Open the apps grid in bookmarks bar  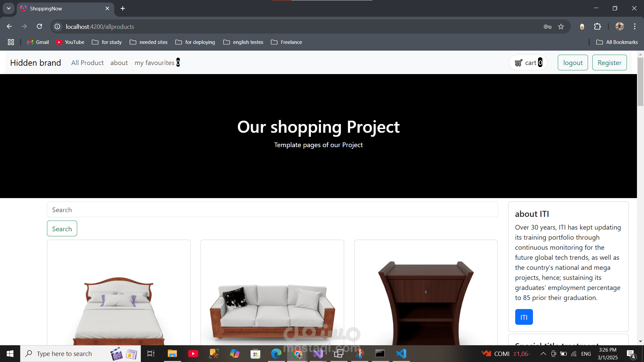(x=11, y=42)
